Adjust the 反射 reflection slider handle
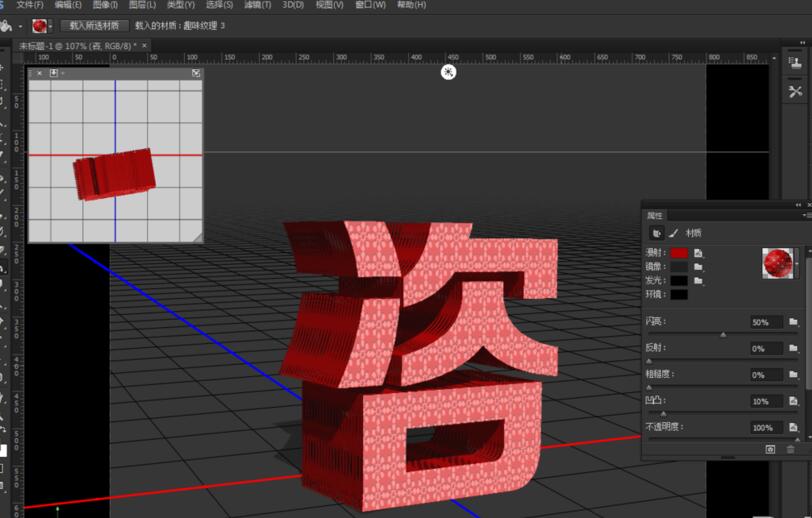Image resolution: width=812 pixels, height=518 pixels. [x=649, y=361]
